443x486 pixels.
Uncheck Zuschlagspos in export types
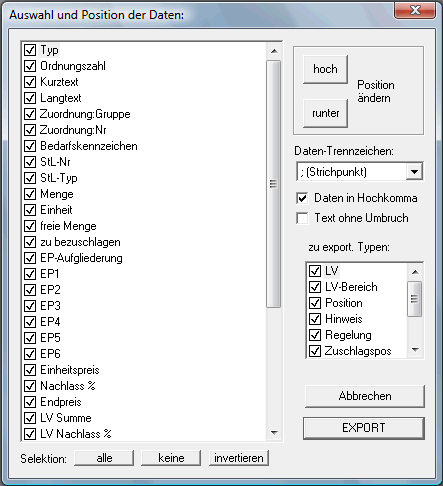[x=315, y=351]
